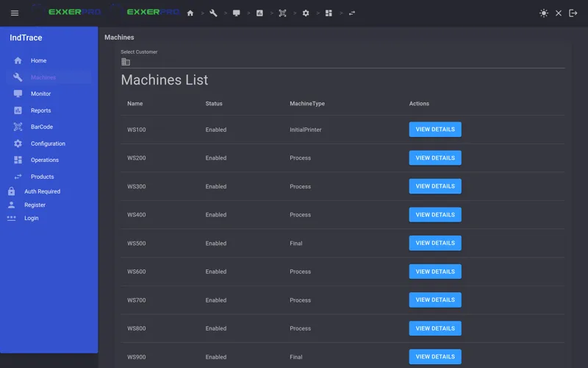Click the gear icon in the breadcrumb bar

(306, 13)
